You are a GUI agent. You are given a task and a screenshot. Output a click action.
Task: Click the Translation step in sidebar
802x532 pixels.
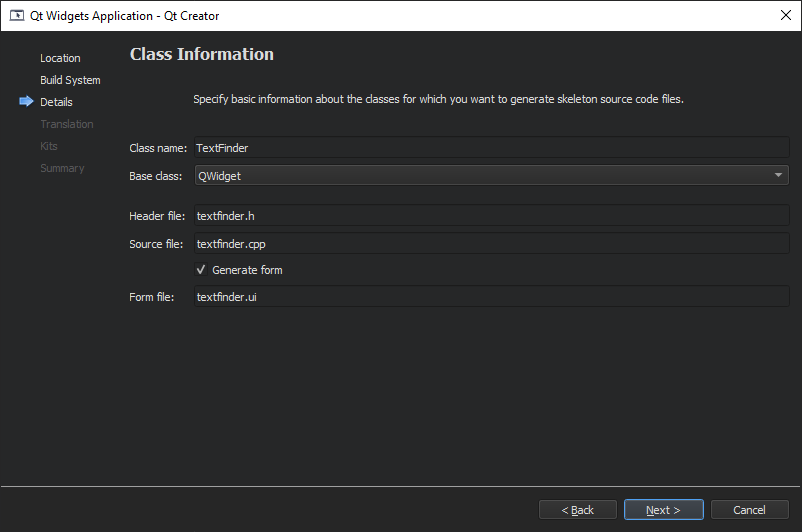click(67, 124)
